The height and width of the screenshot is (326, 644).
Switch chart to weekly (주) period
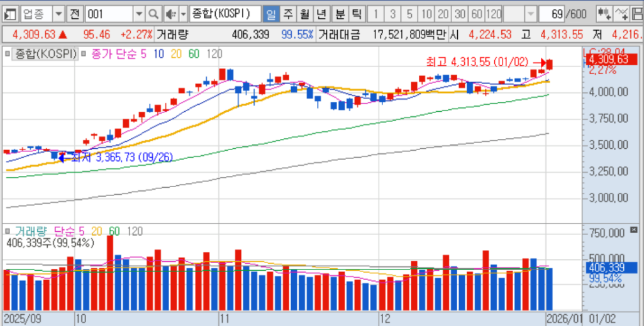(x=288, y=14)
